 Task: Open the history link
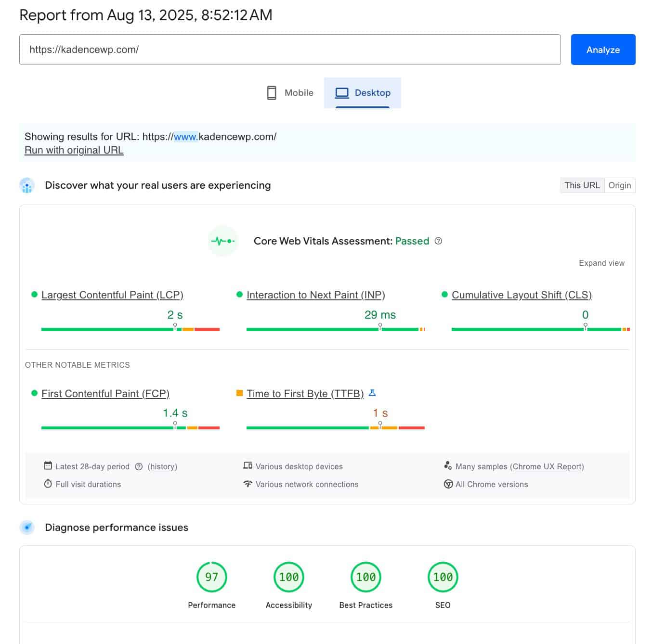pyautogui.click(x=162, y=466)
